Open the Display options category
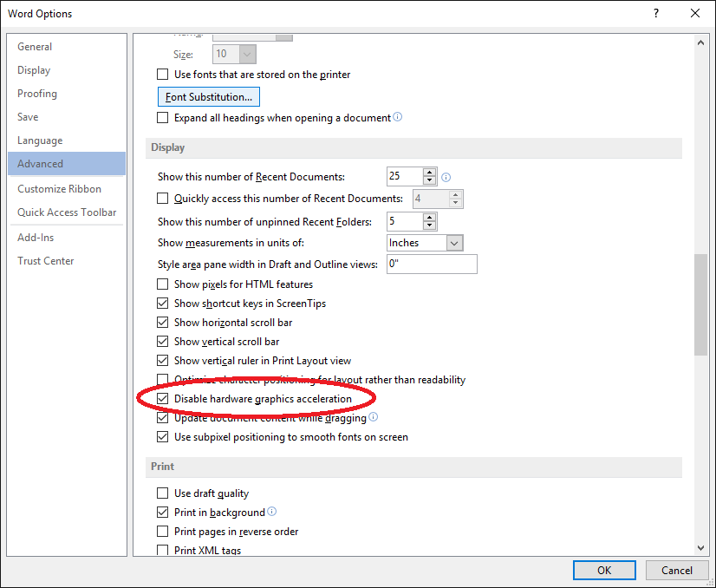Screen dimensions: 716x588 click(x=67, y=70)
